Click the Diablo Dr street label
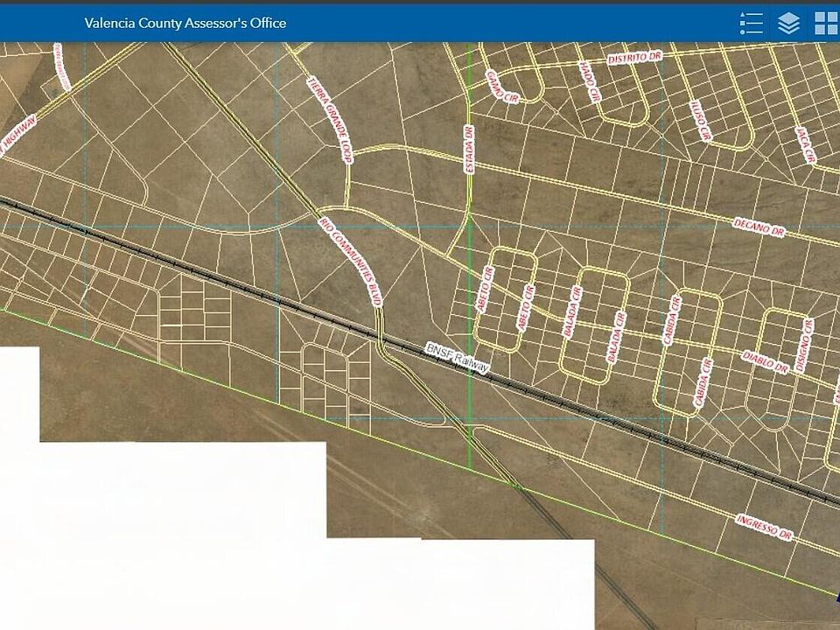Viewport: 840px width, 630px height. pos(766,362)
